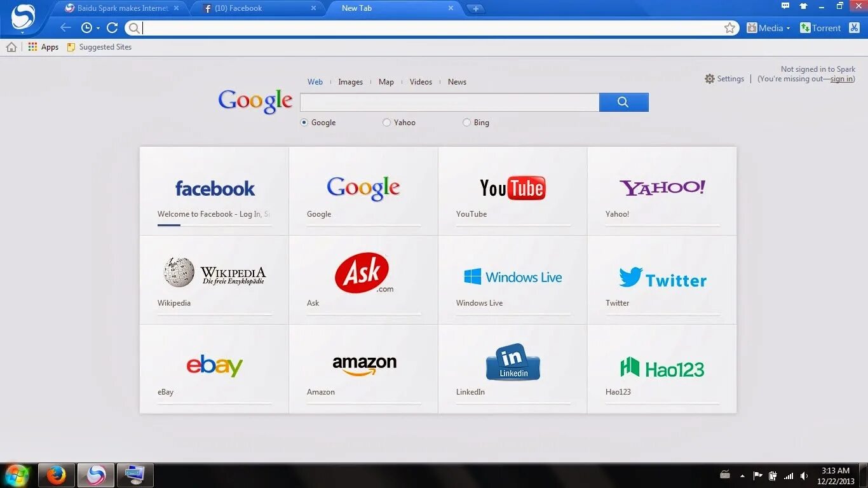Image resolution: width=868 pixels, height=488 pixels.
Task: Select the News search category
Action: pyautogui.click(x=457, y=82)
